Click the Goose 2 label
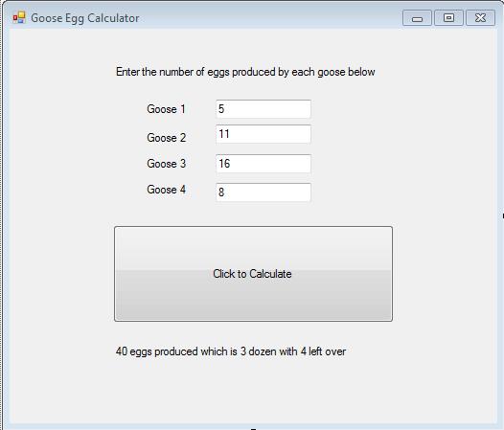This screenshot has height=430, width=504. (x=167, y=138)
